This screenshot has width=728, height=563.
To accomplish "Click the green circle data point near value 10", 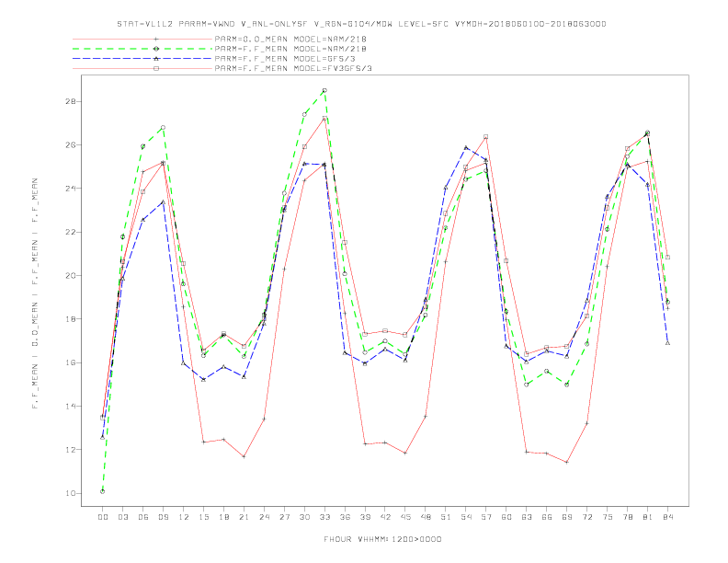I will click(x=103, y=491).
